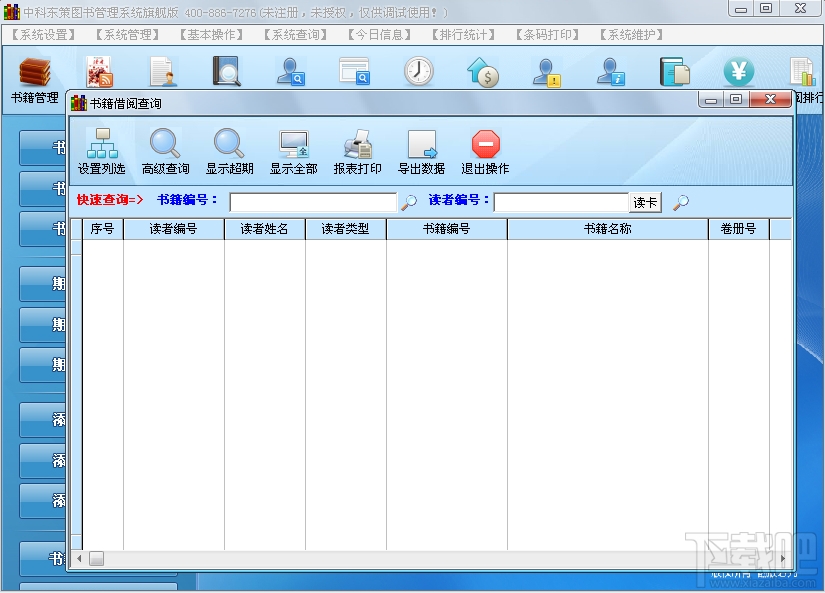Click the ranking chart document icon
825x593 pixels.
pyautogui.click(x=803, y=71)
